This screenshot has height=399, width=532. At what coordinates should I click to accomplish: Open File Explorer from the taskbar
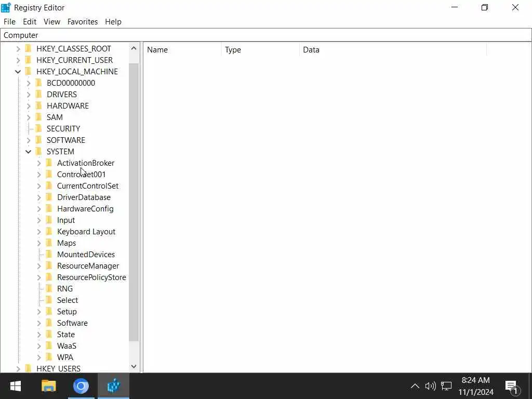(48, 386)
